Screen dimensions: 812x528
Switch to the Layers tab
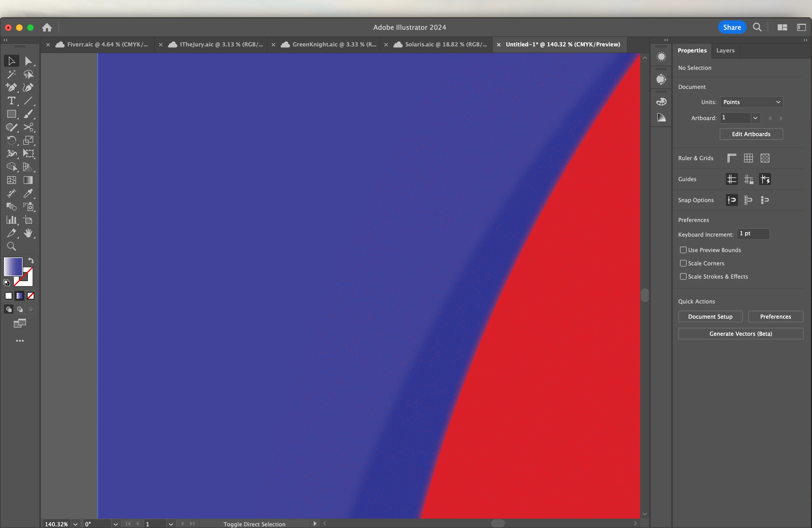click(725, 51)
